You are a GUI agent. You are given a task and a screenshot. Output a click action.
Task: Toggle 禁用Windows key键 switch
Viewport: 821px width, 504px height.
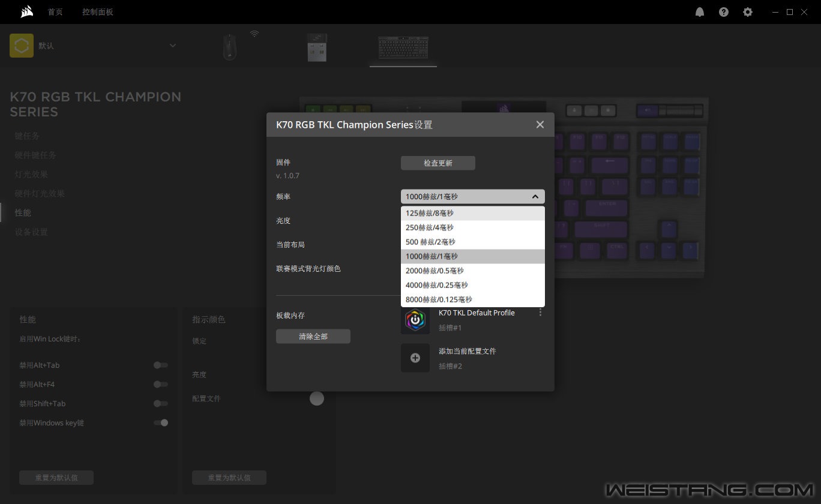coord(161,422)
